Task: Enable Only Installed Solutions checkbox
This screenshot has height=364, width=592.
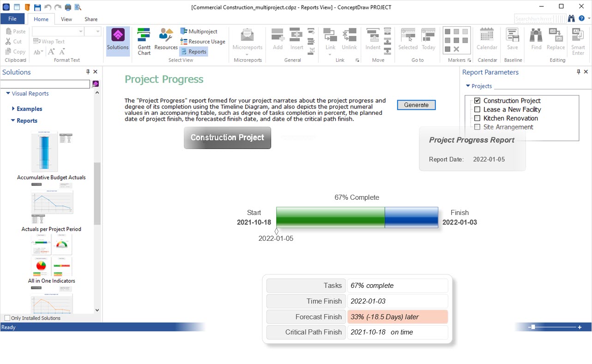Action: coord(7,318)
